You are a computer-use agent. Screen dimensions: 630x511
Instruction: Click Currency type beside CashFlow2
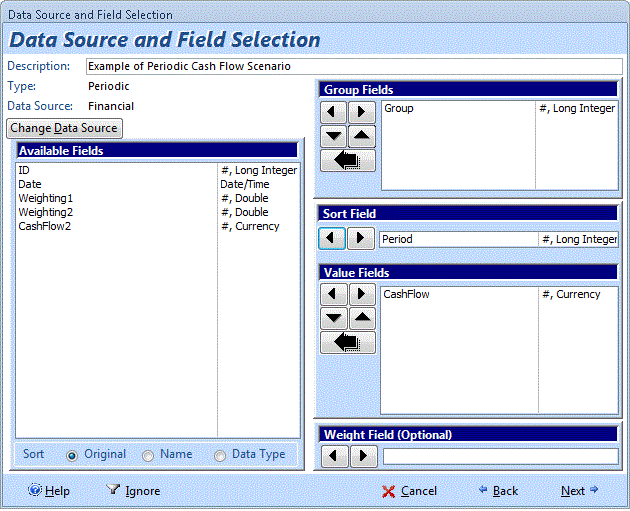point(250,226)
